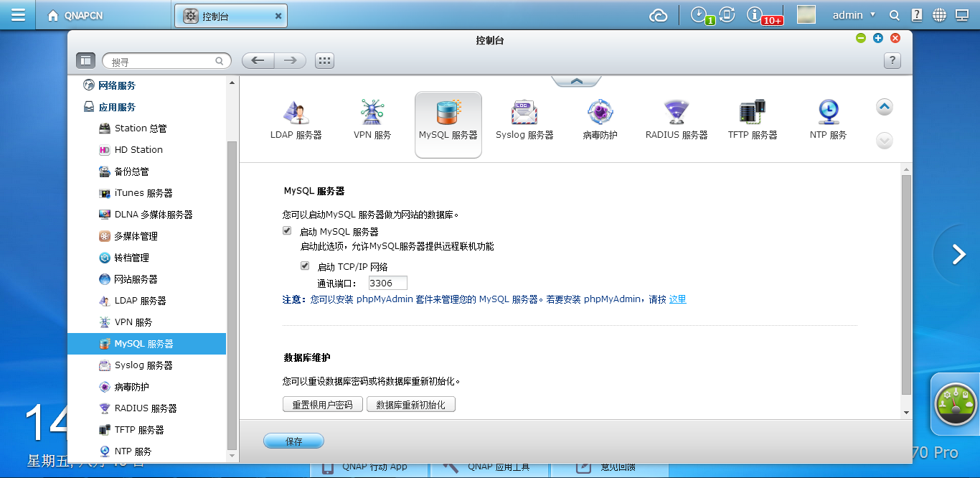Open 转档管理 in the sidebar
This screenshot has height=478, width=980.
tap(147, 258)
